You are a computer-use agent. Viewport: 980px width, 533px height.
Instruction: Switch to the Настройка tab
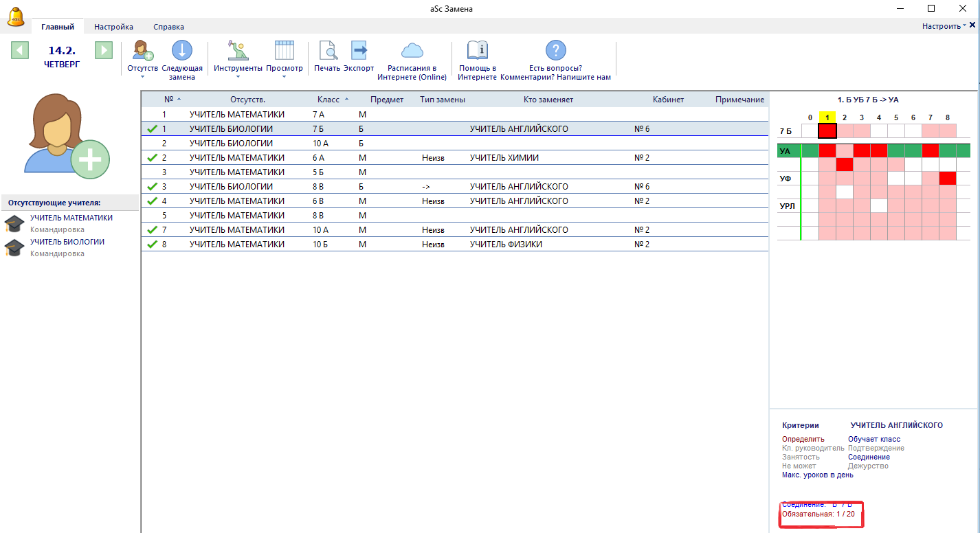coord(113,27)
